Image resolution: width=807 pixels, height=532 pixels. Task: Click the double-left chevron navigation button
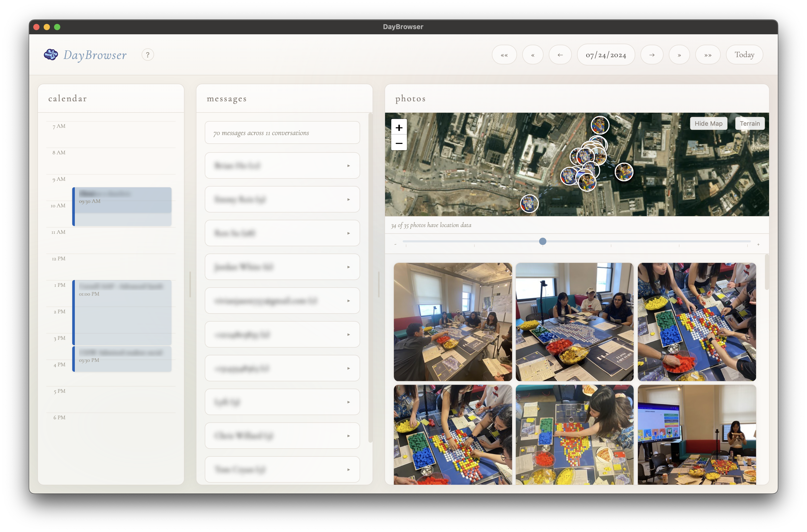pyautogui.click(x=532, y=55)
